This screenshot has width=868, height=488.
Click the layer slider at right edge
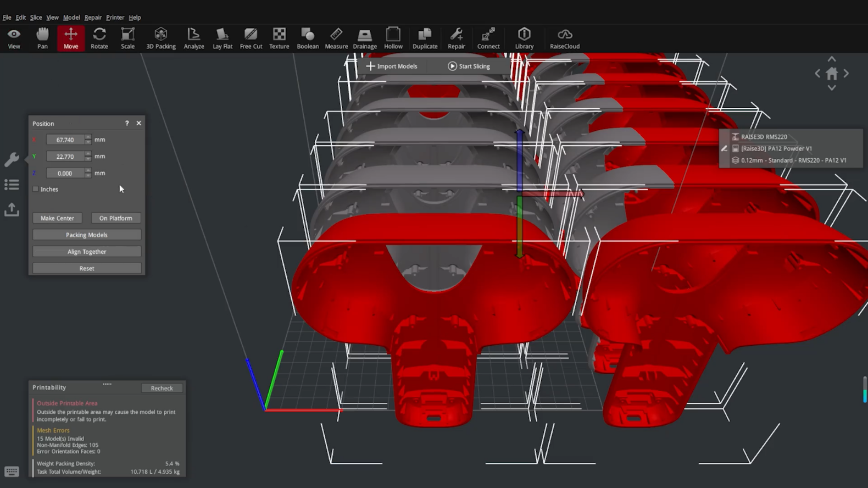point(865,390)
